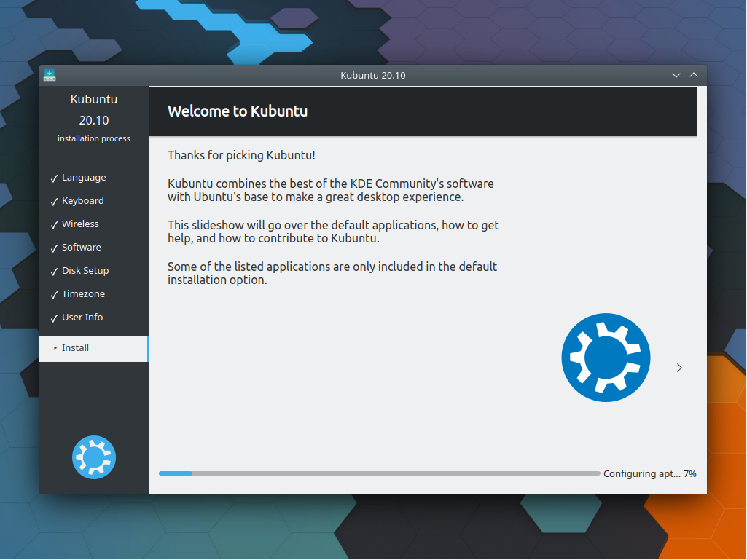Click the paragraph starting 'Kubuntu combines the best'
The height and width of the screenshot is (560, 747).
click(x=331, y=190)
